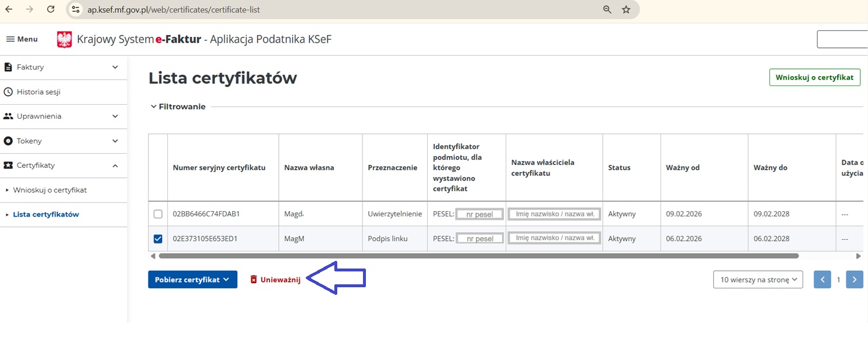Click the browser back arrow
The height and width of the screenshot is (351, 868).
pyautogui.click(x=9, y=9)
